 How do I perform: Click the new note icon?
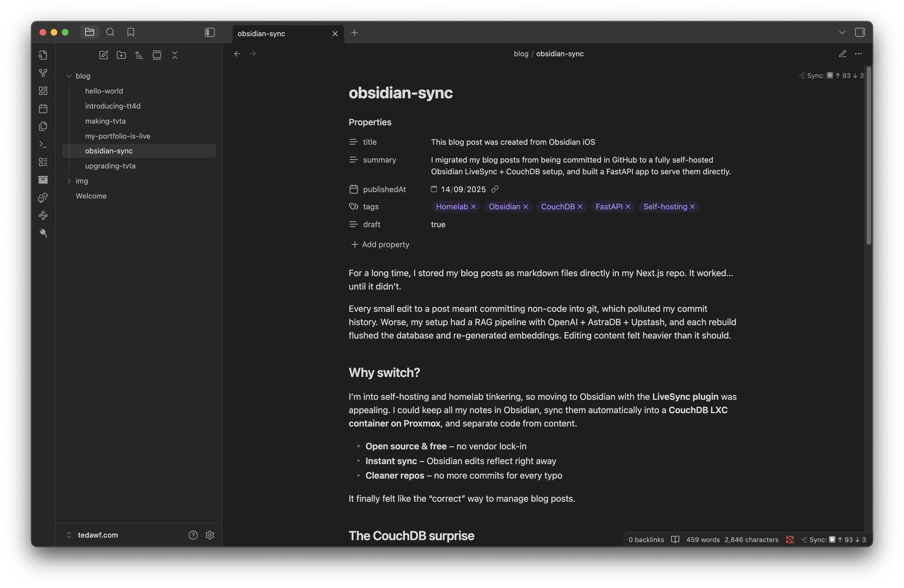[103, 55]
